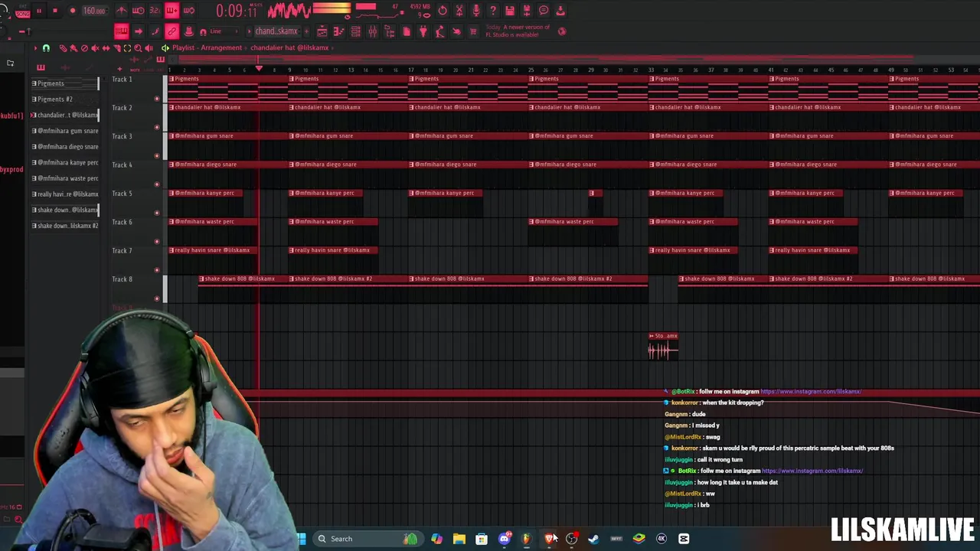The width and height of the screenshot is (980, 551).
Task: Toggle PAT/SONG mode switch
Action: click(23, 11)
